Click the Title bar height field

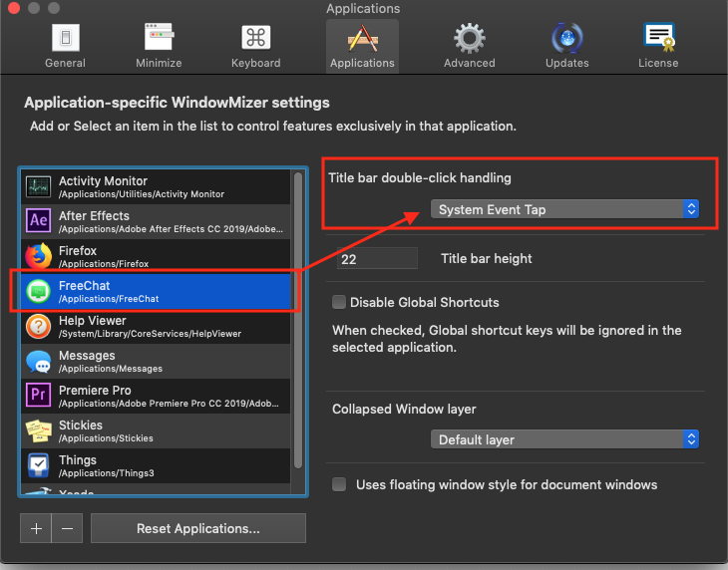(x=377, y=258)
